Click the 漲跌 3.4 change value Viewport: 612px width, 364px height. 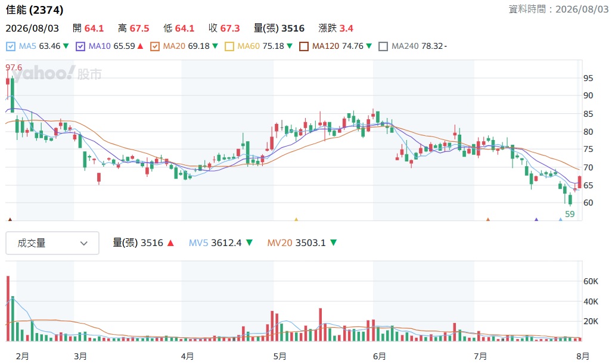(x=346, y=29)
